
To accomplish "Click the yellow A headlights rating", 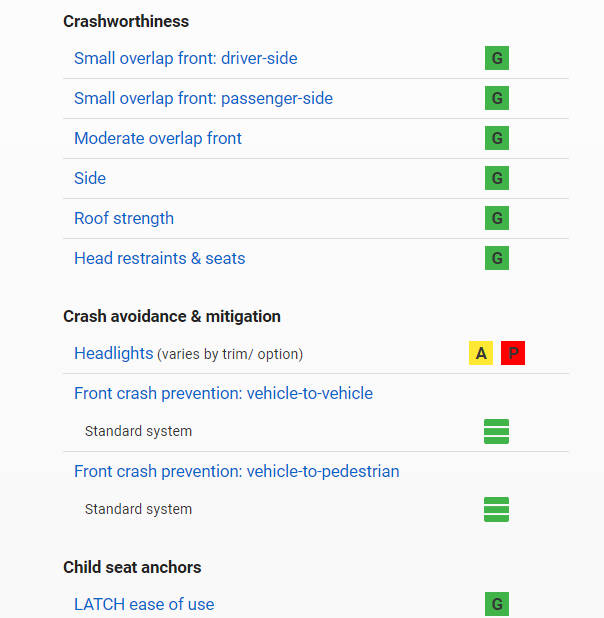I will pyautogui.click(x=481, y=353).
